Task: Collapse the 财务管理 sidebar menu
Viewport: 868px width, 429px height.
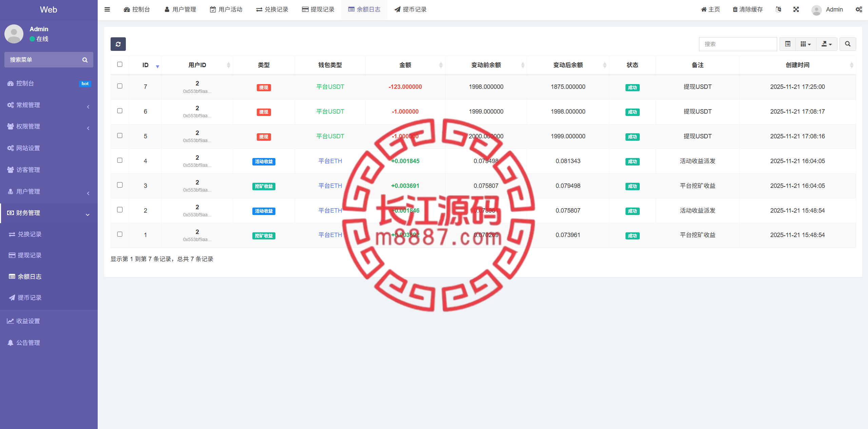Action: point(49,213)
